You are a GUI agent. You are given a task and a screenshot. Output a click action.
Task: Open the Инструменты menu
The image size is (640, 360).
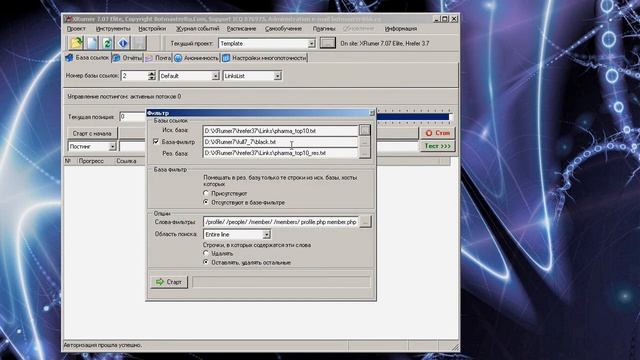click(113, 29)
